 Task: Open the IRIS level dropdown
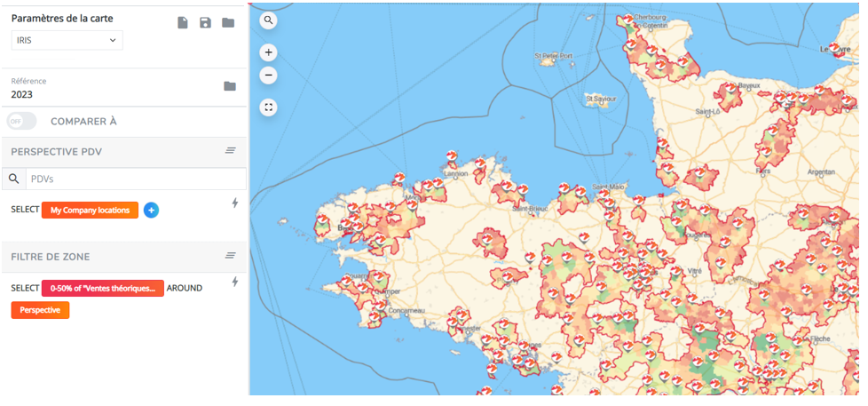67,40
